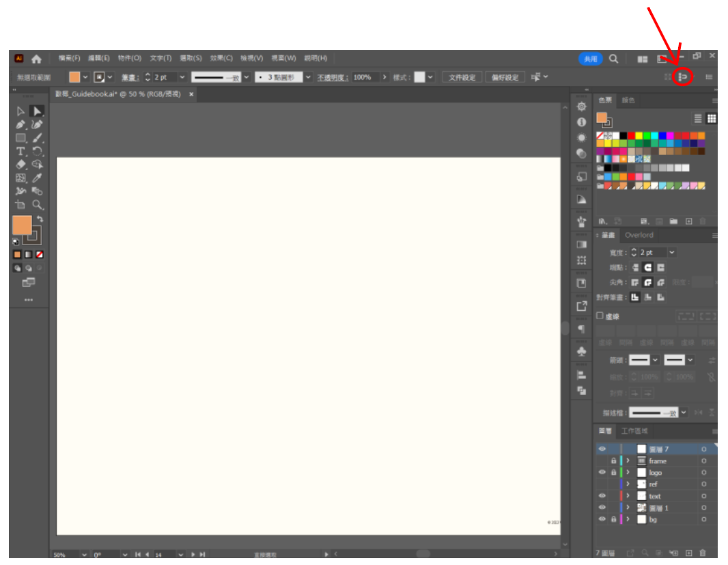Click the large orange fill box in toolbar
The height and width of the screenshot is (565, 728).
click(21, 225)
